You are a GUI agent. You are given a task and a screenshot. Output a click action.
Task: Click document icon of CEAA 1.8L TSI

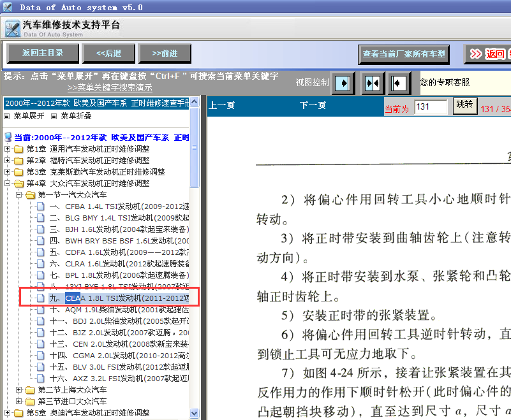[41, 298]
